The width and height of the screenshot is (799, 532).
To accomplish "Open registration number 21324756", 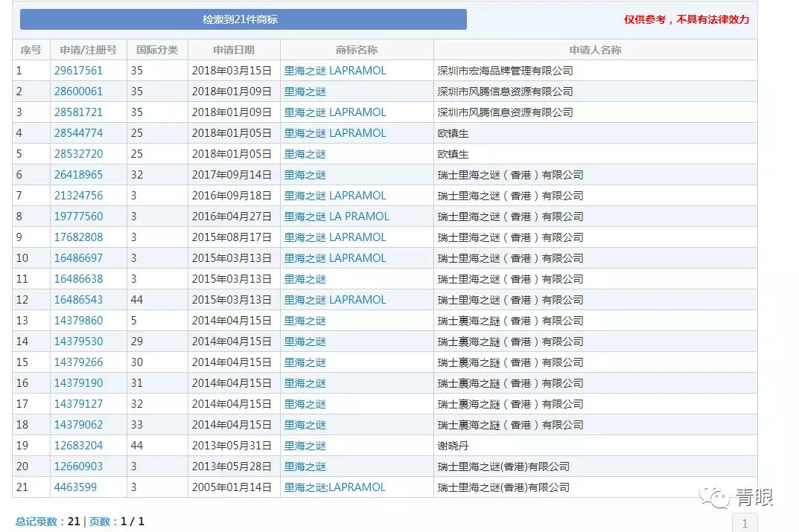I will point(78,196).
